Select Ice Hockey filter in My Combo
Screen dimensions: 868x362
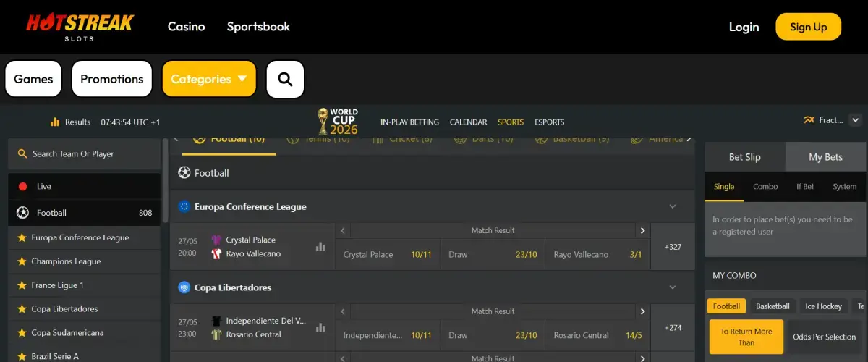[x=824, y=306]
